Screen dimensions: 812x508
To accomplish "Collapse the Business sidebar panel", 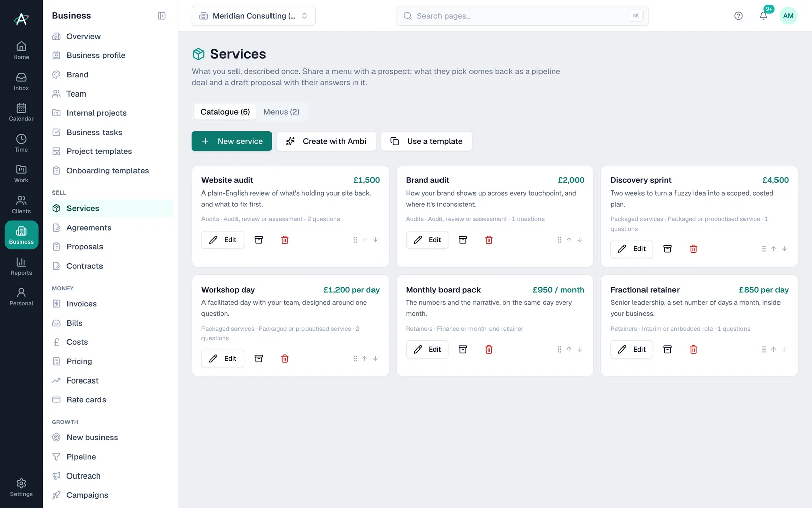I will 162,16.
